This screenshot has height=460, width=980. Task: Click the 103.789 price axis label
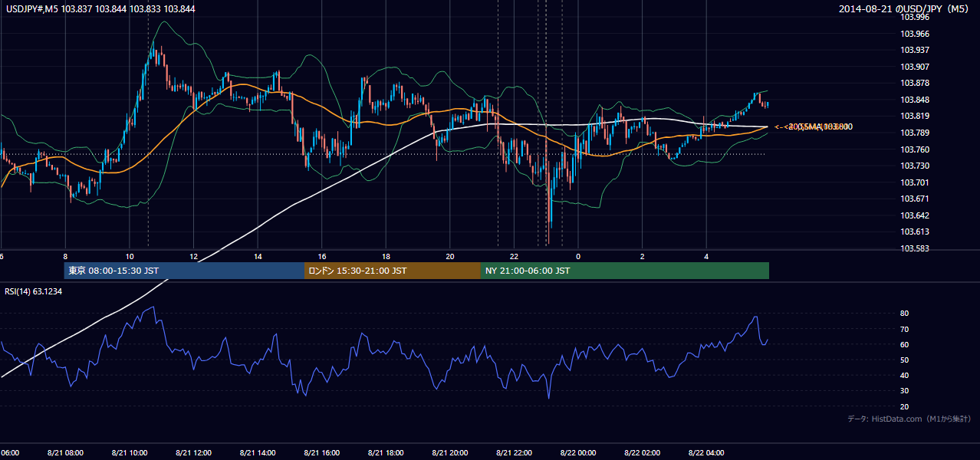916,133
